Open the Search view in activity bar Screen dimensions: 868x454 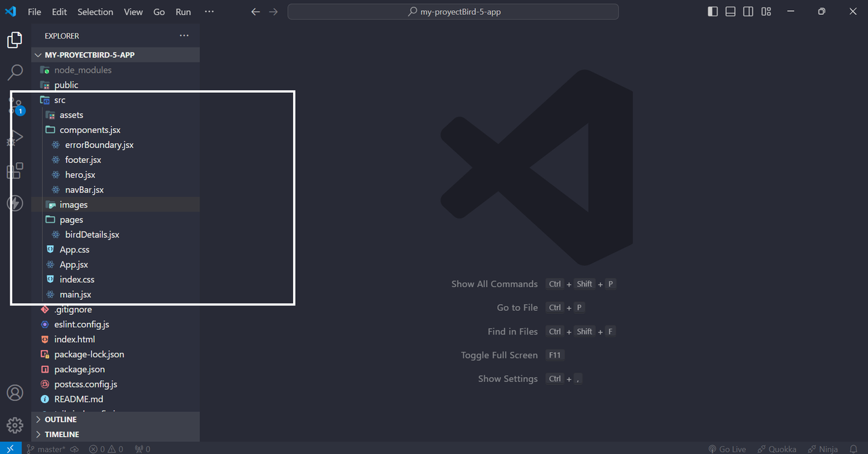coord(15,72)
